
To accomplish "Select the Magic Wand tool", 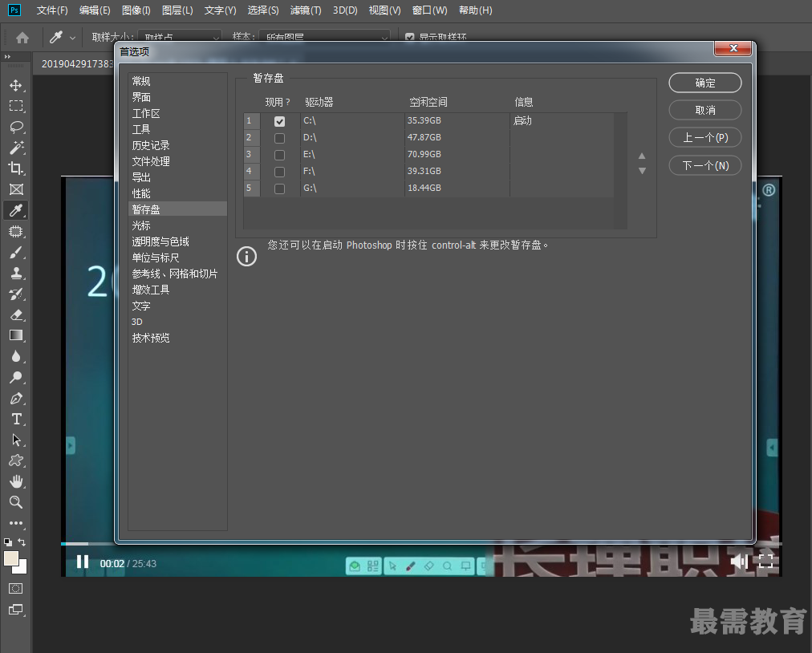I will [16, 148].
